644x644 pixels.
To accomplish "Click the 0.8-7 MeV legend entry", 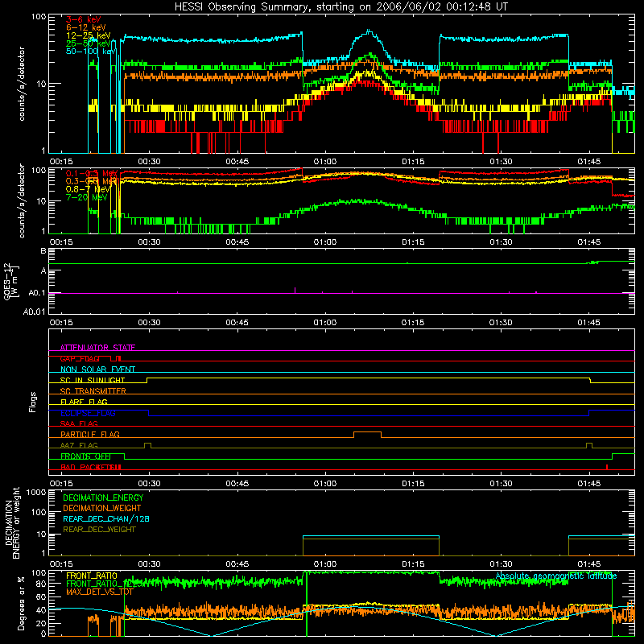I will [88, 189].
